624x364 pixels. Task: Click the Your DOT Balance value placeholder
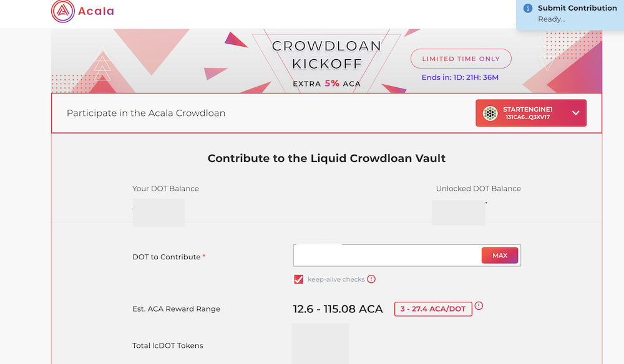point(158,213)
